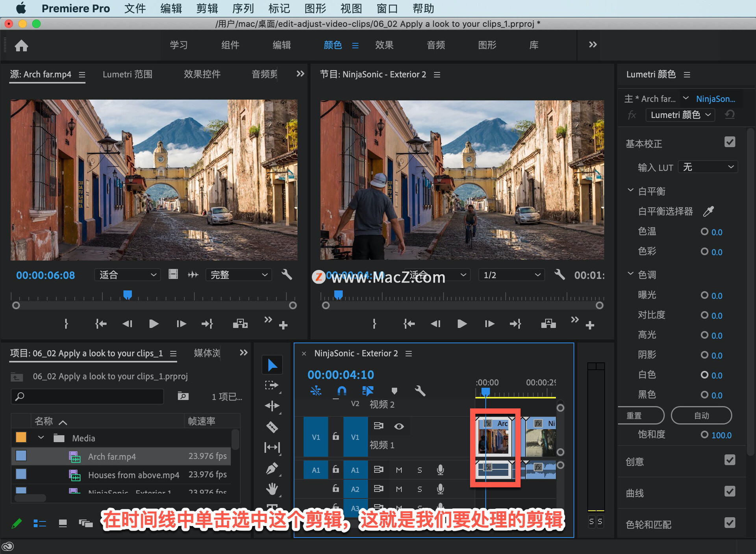This screenshot has width=756, height=554.
Task: Select the Selection tool arrow
Action: click(x=272, y=365)
